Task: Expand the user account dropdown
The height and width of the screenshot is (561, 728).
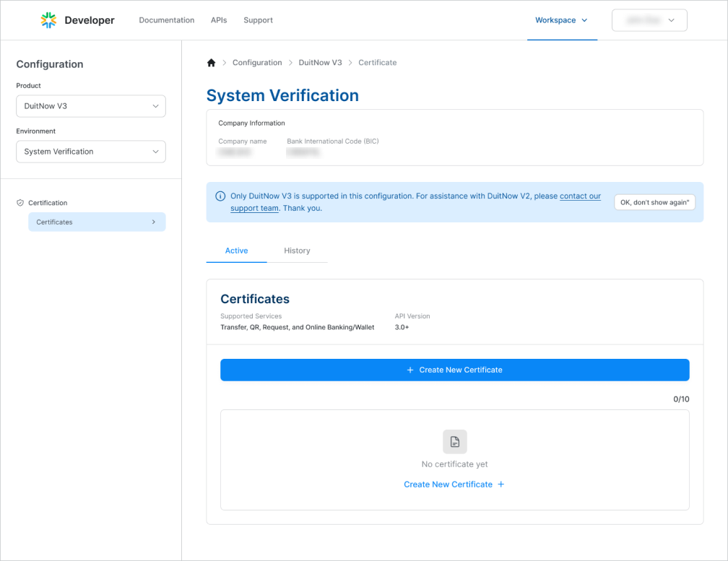Action: [x=649, y=20]
